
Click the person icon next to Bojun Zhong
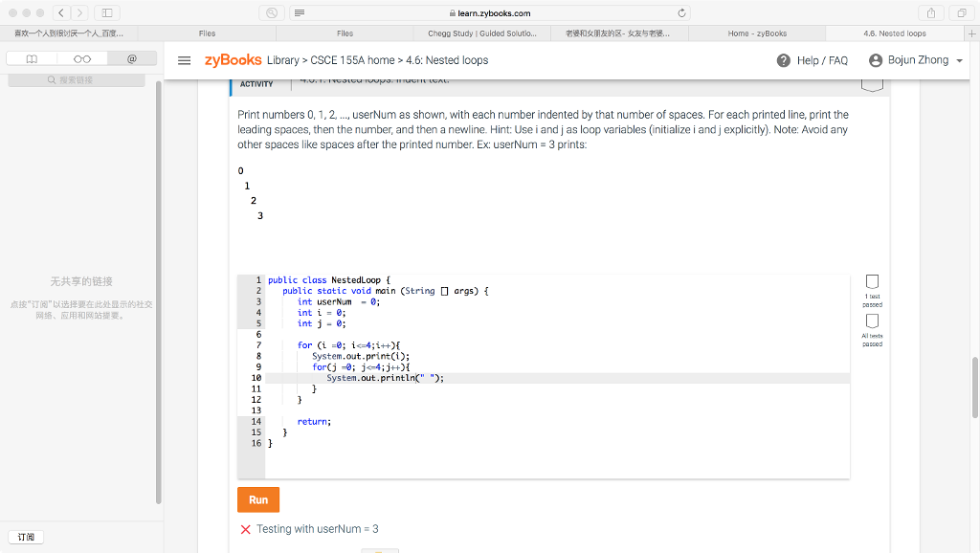click(x=877, y=59)
